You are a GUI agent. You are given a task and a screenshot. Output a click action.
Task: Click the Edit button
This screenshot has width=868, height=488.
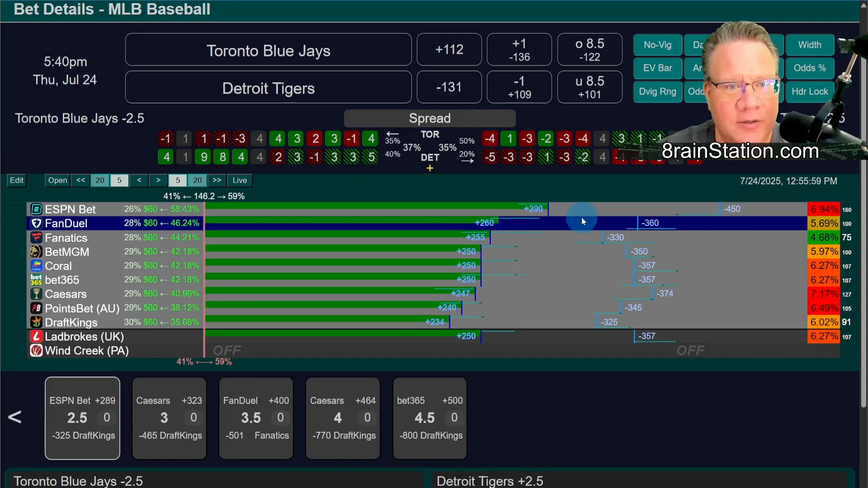[17, 180]
